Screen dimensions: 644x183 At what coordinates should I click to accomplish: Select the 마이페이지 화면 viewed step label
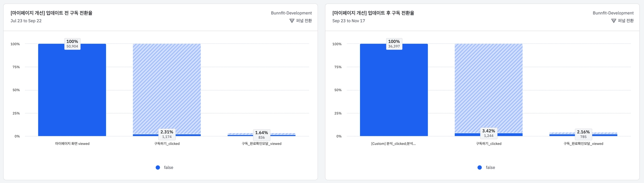72,144
